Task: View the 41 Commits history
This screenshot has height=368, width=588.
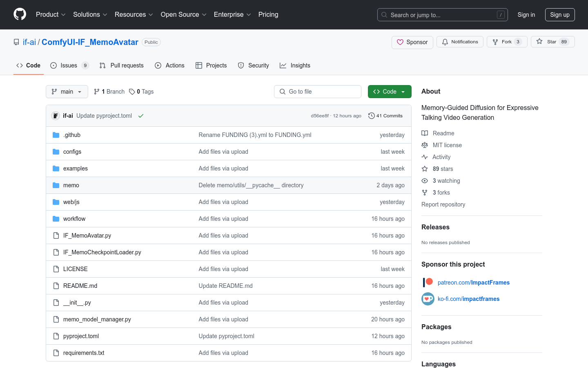Action: [385, 116]
